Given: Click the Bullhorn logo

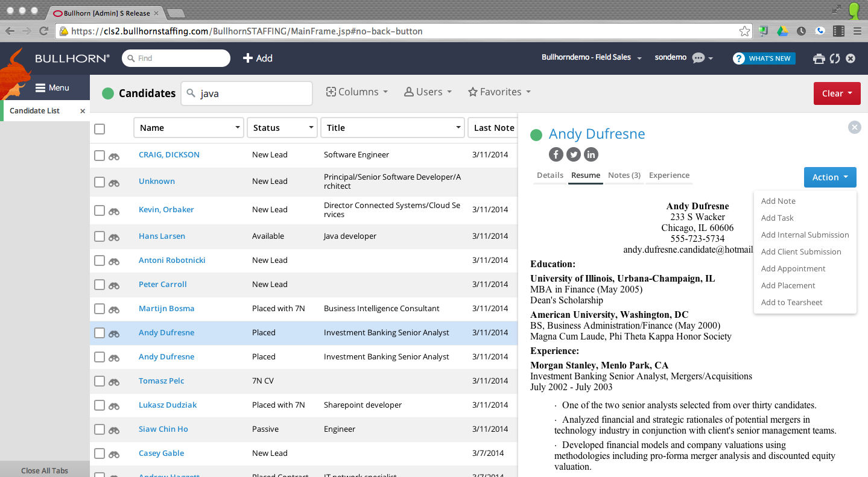Looking at the screenshot, I should [72, 58].
